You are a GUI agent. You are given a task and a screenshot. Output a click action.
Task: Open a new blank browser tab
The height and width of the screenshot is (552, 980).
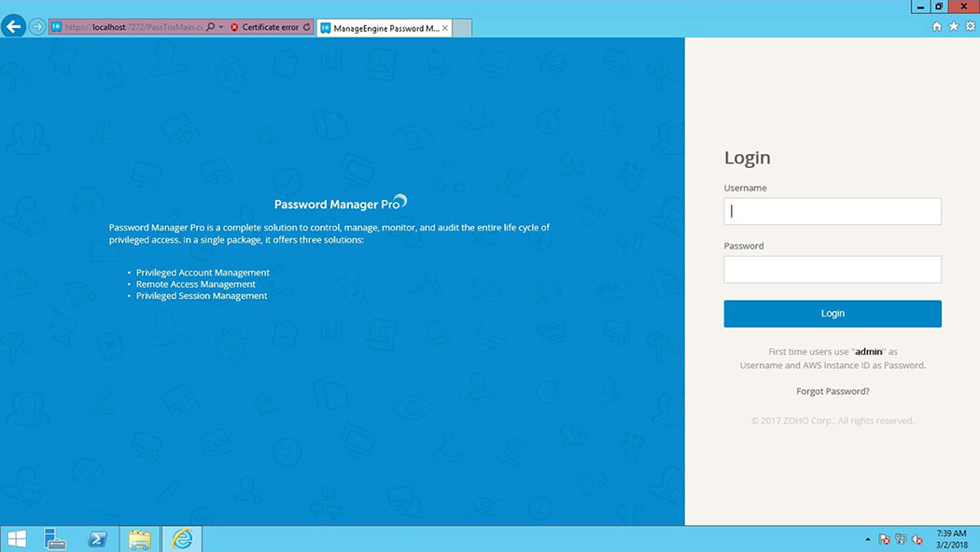(x=462, y=28)
